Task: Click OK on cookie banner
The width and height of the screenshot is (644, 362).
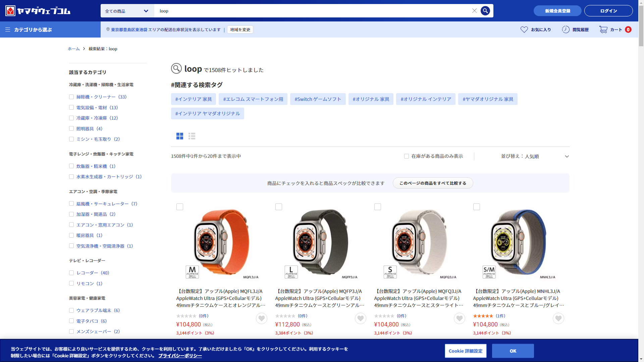Action: (x=513, y=351)
